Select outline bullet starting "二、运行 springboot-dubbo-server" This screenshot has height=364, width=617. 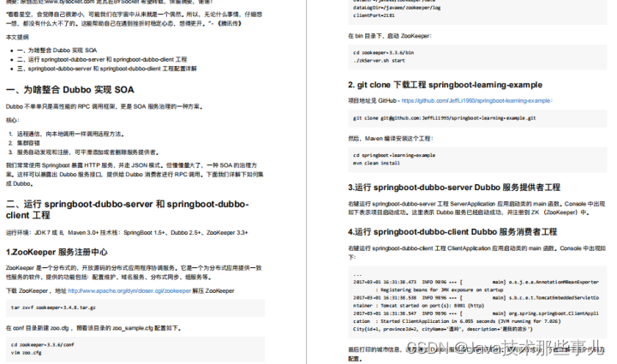(102, 59)
